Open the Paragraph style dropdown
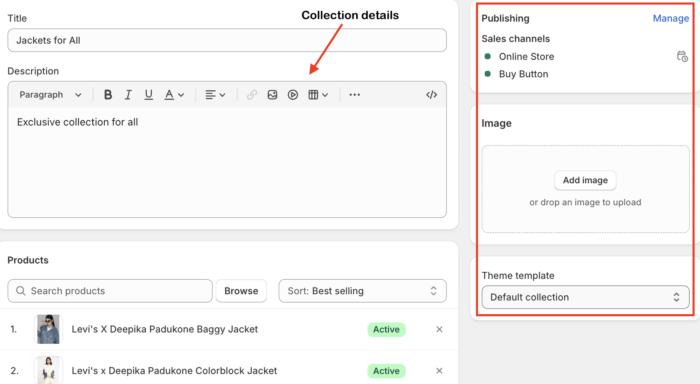The image size is (700, 384). [x=50, y=95]
